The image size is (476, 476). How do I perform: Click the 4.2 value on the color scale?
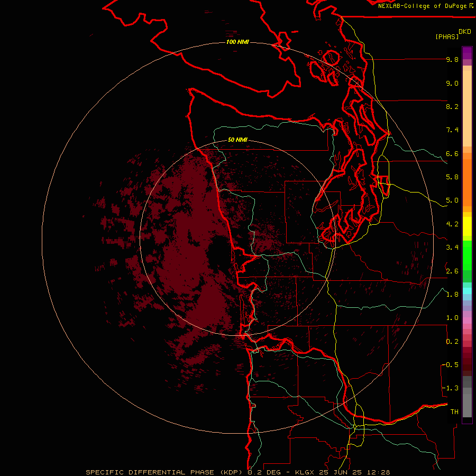452,224
